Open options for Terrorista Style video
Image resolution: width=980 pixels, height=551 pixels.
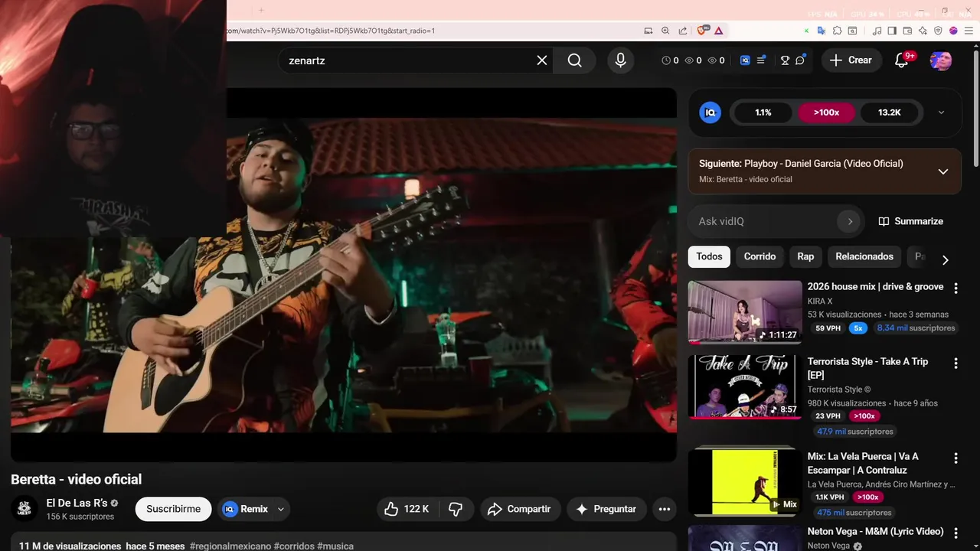pyautogui.click(x=955, y=364)
